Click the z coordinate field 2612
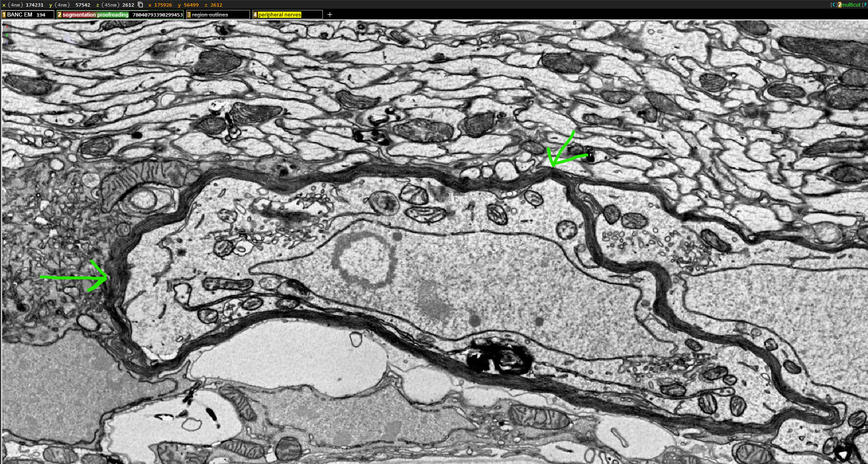The height and width of the screenshot is (464, 868). [x=128, y=5]
